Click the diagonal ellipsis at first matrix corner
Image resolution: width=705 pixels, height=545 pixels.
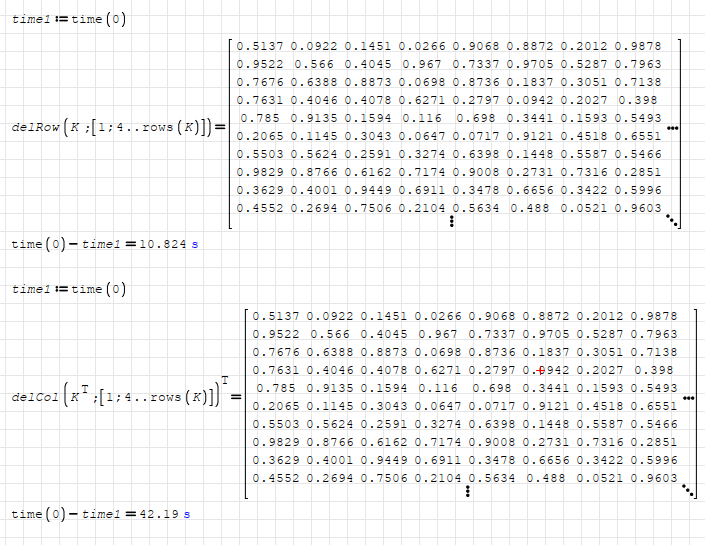(x=671, y=221)
